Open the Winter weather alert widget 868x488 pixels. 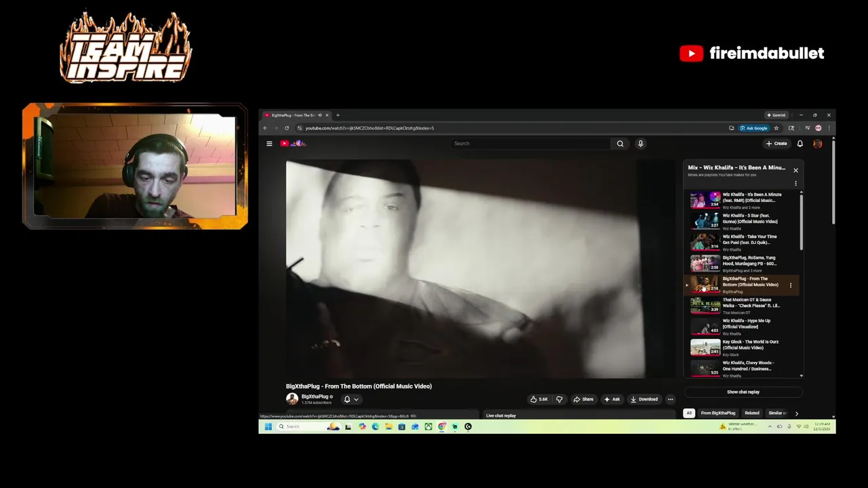(x=738, y=426)
